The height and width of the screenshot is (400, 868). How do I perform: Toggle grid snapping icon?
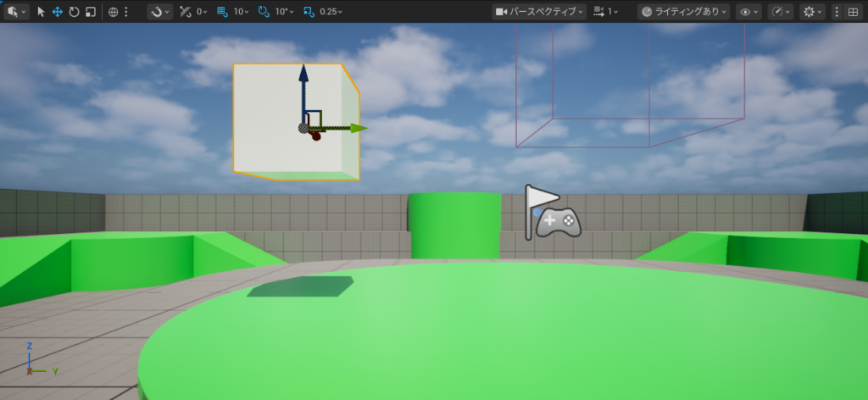click(222, 12)
